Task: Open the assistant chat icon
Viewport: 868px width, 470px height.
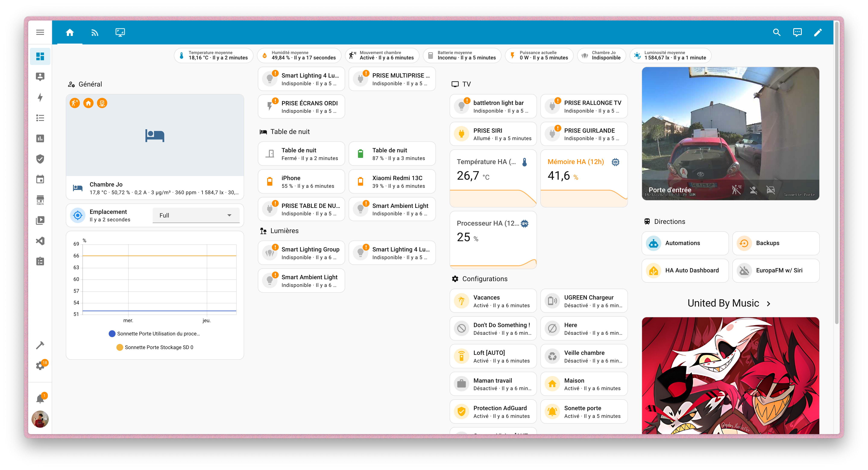Action: click(797, 32)
